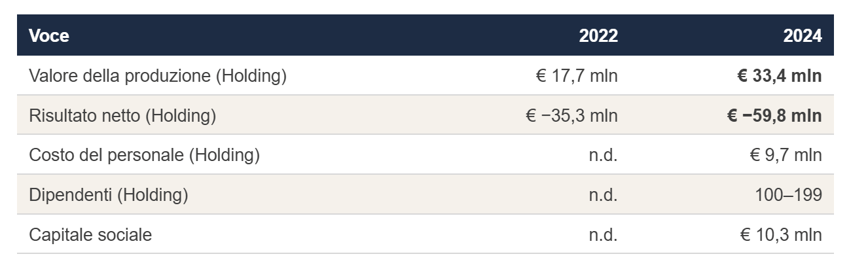The height and width of the screenshot is (269, 868).
Task: Select n.d. in the Dipendenti row
Action: click(x=603, y=195)
